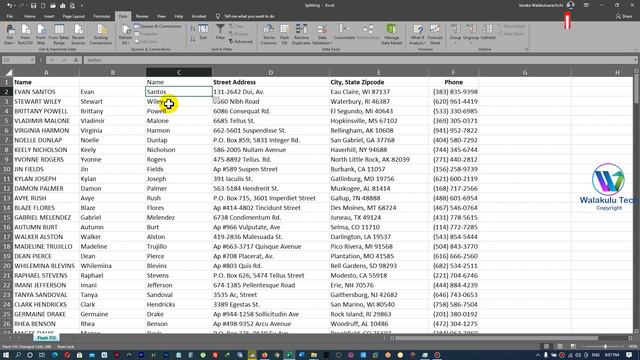Open Flash Fill options next to cell C3

pos(216,100)
